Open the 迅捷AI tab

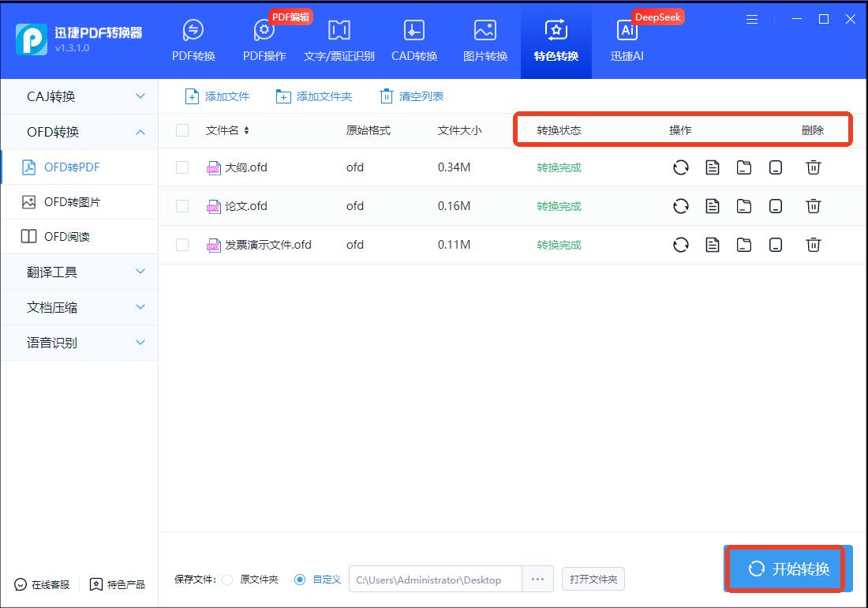[627, 40]
